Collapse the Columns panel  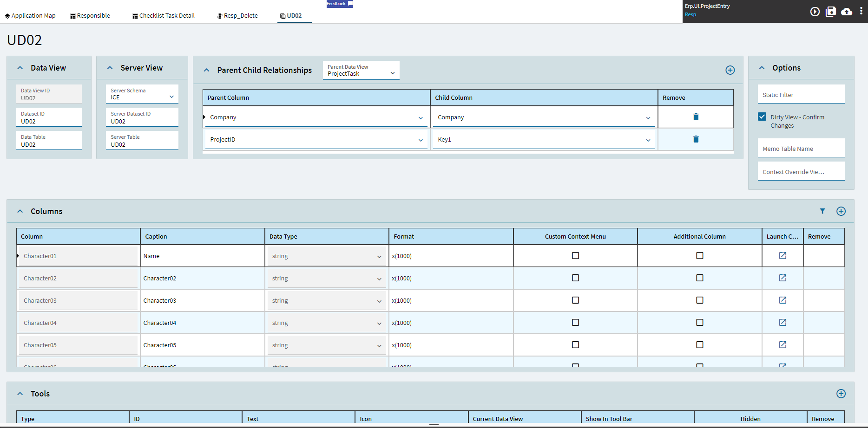tap(20, 211)
